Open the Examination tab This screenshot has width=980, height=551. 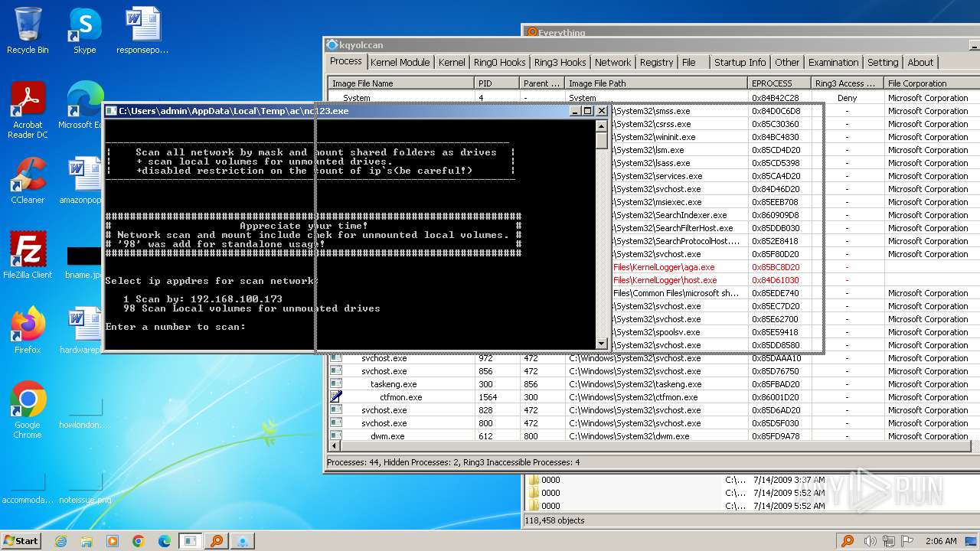coord(833,63)
